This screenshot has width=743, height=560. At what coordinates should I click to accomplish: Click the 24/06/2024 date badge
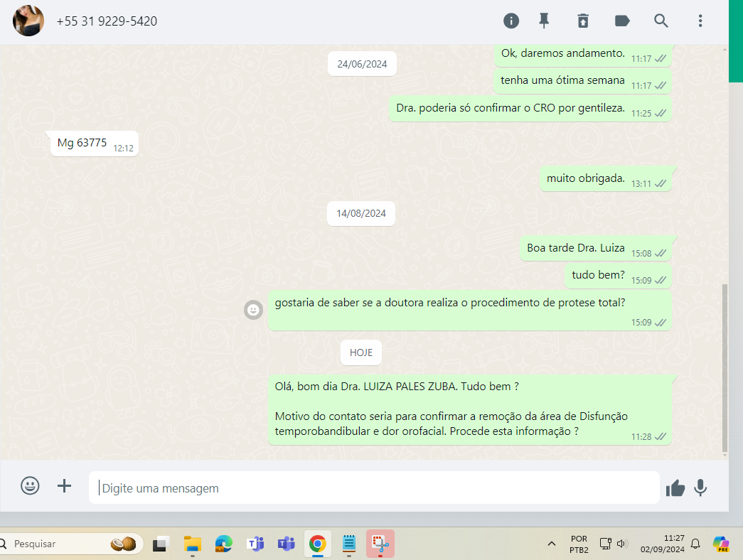(362, 64)
